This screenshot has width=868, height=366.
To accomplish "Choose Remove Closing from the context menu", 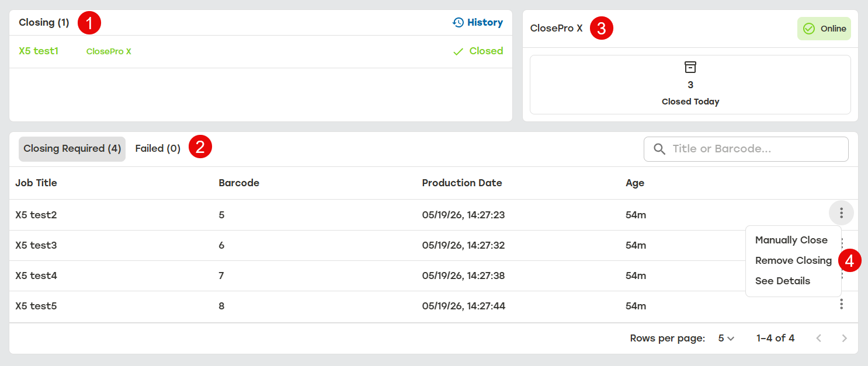I will [793, 260].
